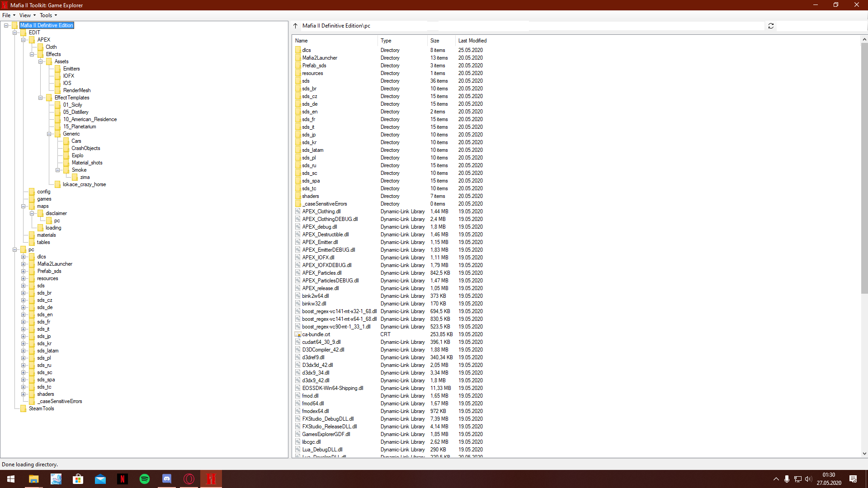Screen dimensions: 868x488
Task: Collapse the Smoke tree node
Action: pos(58,170)
